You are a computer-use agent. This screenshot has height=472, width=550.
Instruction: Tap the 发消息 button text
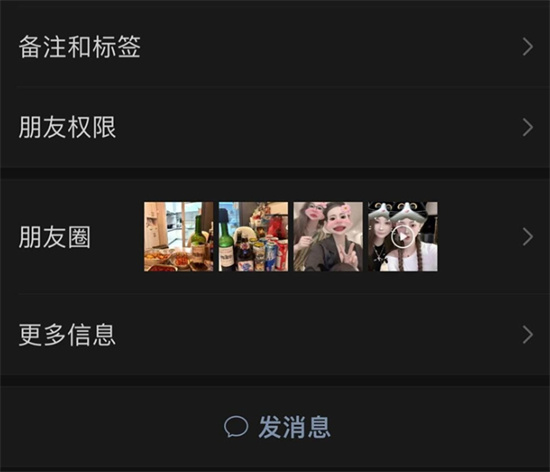click(295, 427)
